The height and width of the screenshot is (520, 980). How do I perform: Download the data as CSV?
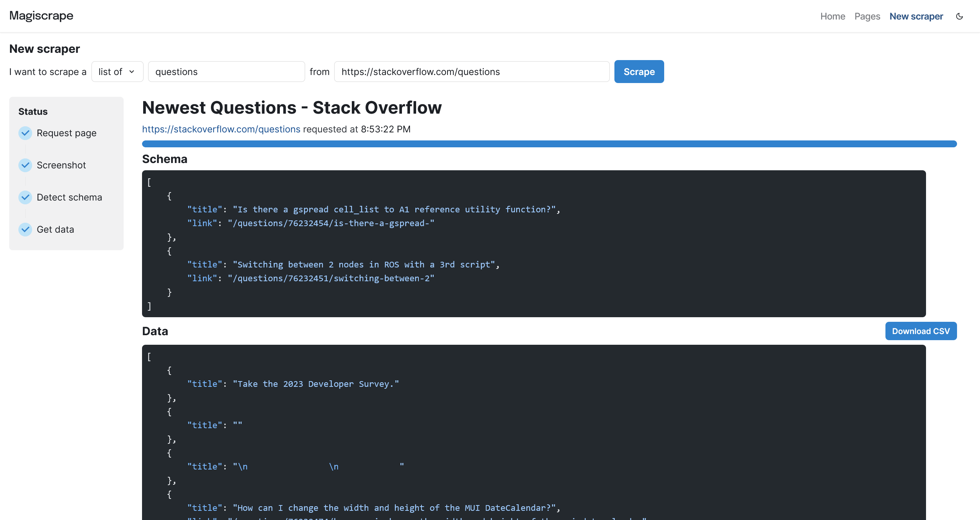(x=921, y=331)
